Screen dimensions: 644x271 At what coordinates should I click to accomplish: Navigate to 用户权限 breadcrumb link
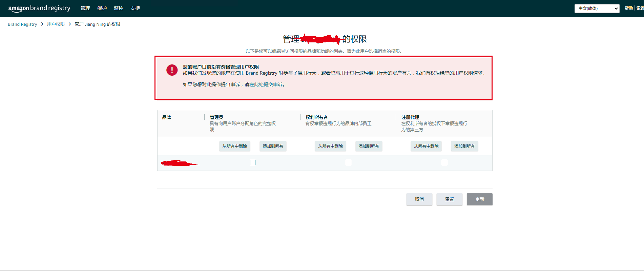(x=56, y=24)
